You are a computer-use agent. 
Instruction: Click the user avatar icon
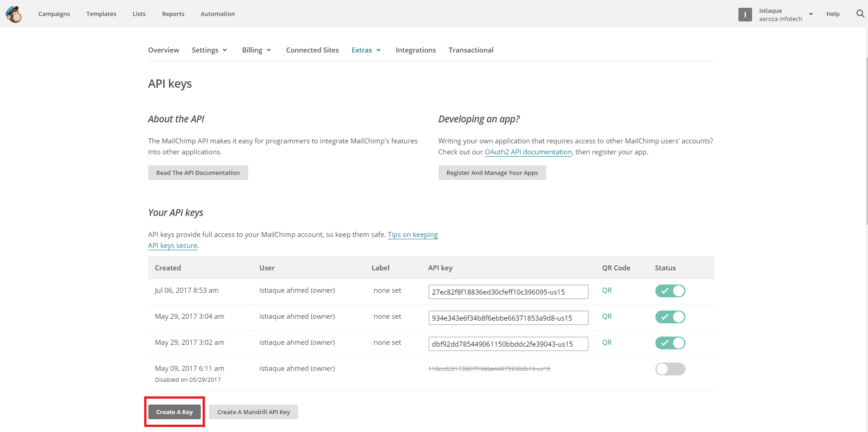point(745,15)
